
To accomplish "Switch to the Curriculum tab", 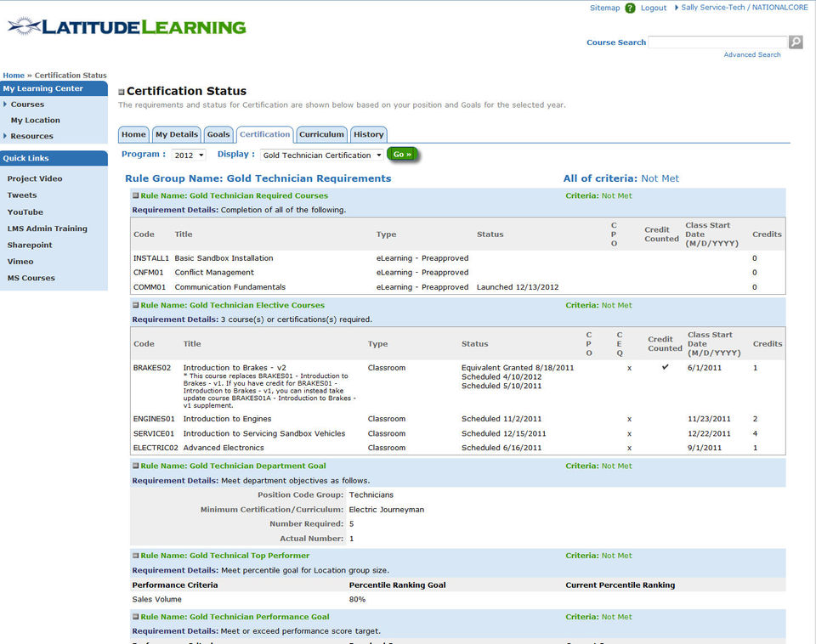I will click(x=321, y=134).
